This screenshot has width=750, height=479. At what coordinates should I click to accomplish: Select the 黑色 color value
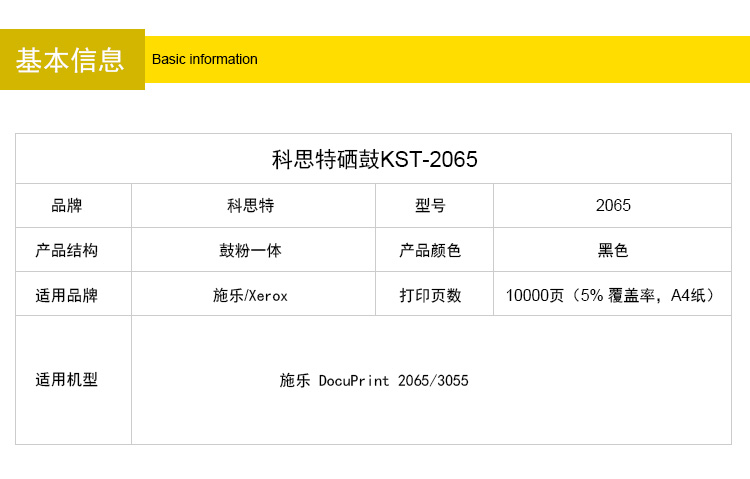[x=613, y=250]
